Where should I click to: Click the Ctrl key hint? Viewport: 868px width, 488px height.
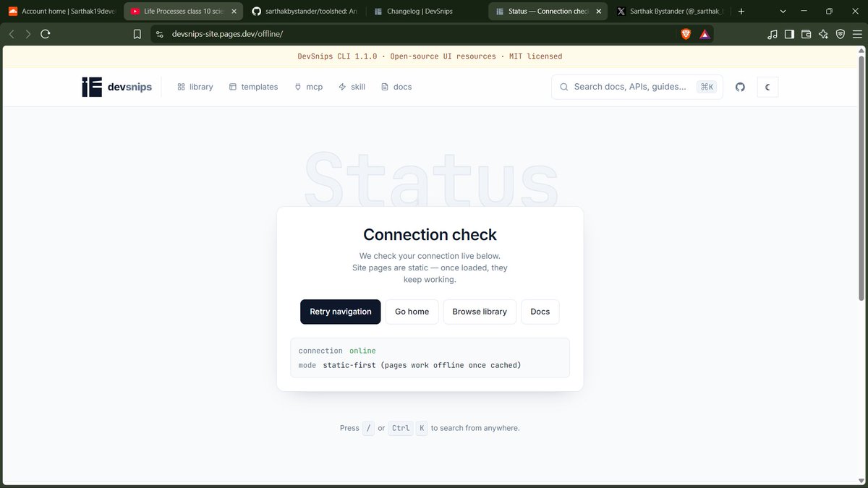pyautogui.click(x=401, y=428)
